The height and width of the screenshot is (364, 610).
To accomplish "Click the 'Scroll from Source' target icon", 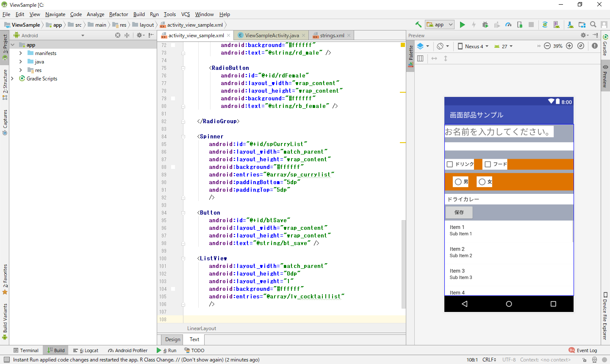I will 118,36.
